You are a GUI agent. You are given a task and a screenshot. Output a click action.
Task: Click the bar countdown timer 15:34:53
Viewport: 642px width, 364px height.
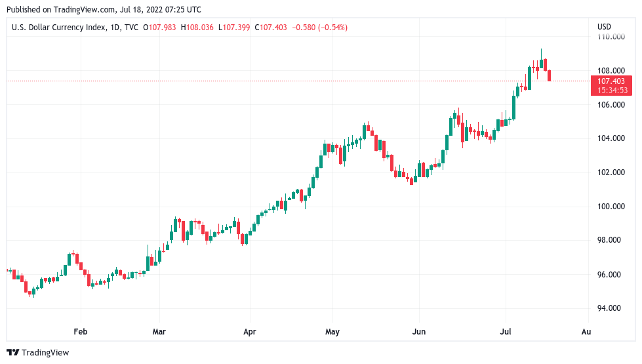[x=612, y=90]
